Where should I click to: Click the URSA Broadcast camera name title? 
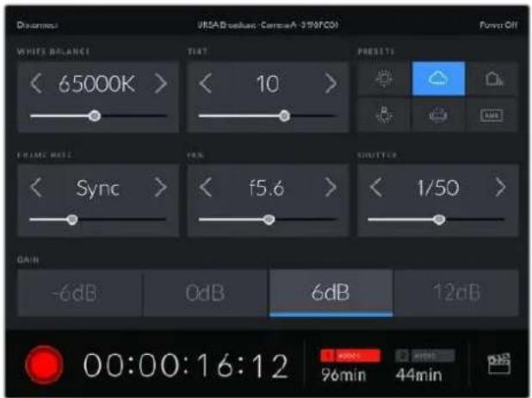(268, 25)
